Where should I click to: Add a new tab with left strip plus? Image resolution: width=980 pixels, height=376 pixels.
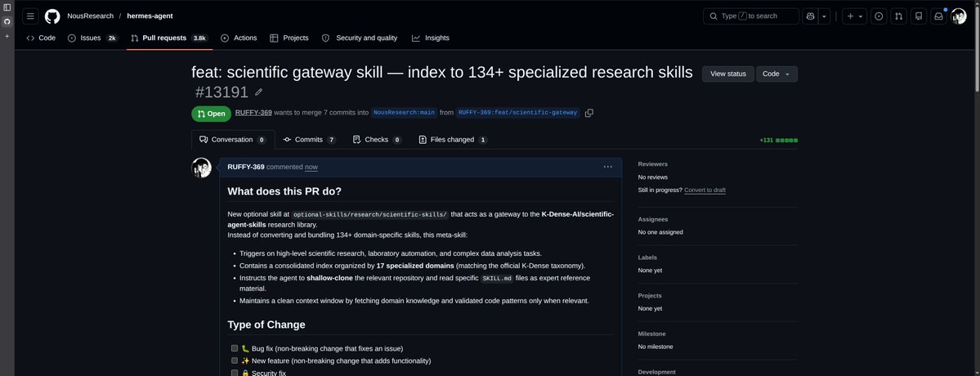pyautogui.click(x=7, y=36)
